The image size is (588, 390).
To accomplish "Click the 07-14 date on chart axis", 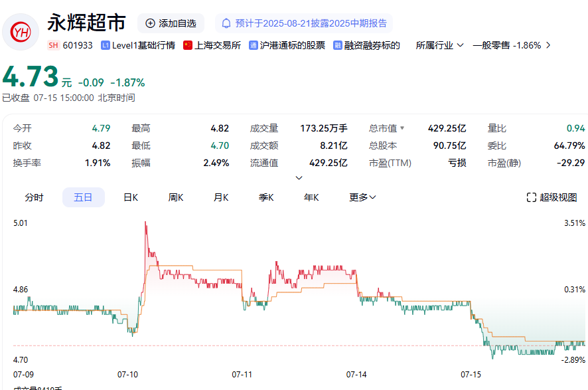I will click(x=356, y=375).
